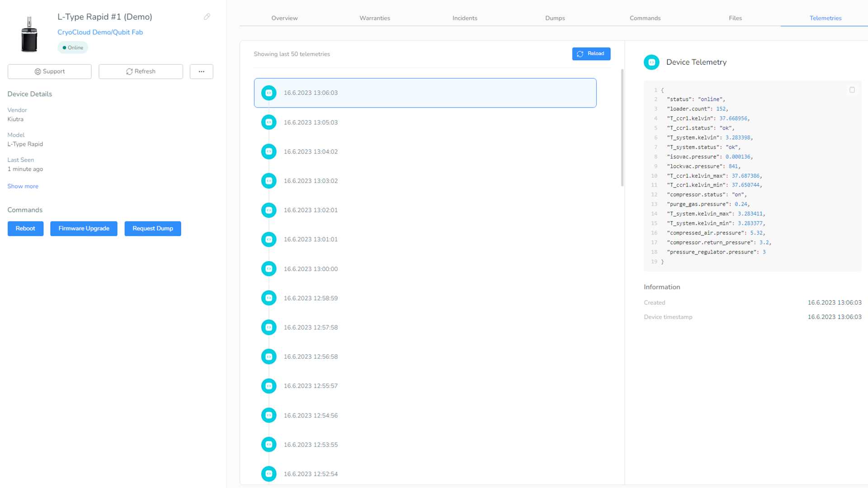The image size is (868, 488).
Task: Select the Dumps tab
Action: pyautogui.click(x=554, y=18)
